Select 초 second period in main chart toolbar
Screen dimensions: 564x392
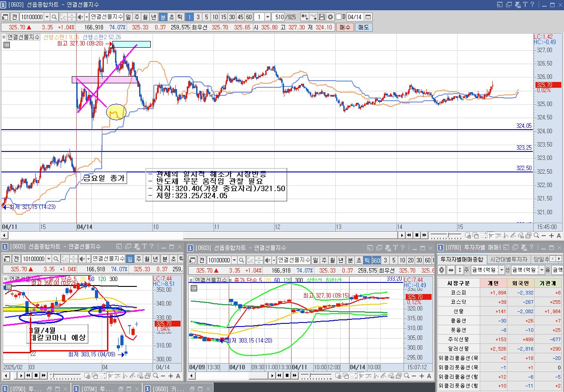pyautogui.click(x=171, y=17)
